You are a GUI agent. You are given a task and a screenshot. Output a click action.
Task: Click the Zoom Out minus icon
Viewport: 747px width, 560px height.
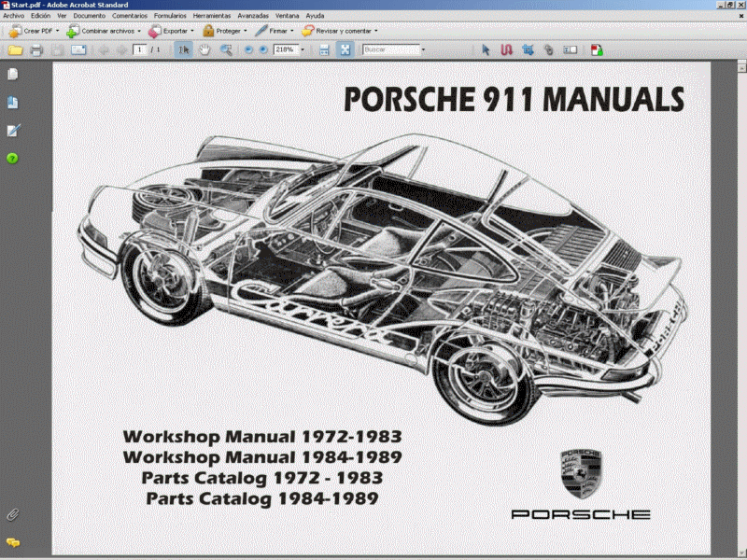(x=247, y=50)
